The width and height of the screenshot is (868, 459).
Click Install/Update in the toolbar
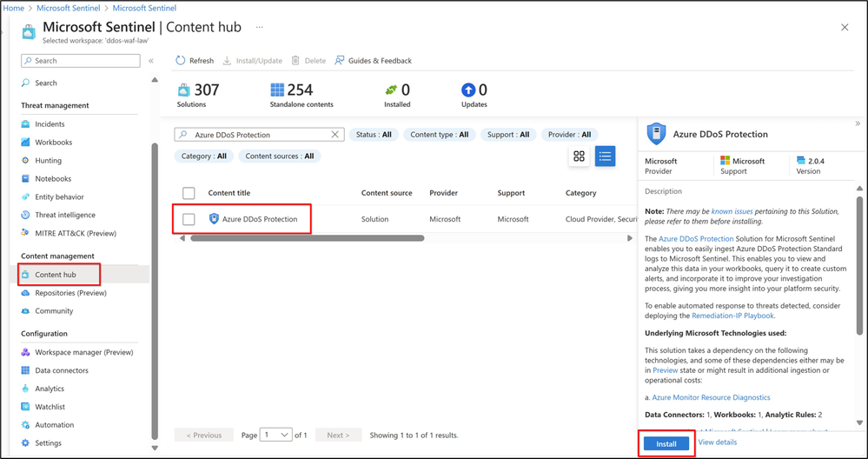[x=253, y=61]
